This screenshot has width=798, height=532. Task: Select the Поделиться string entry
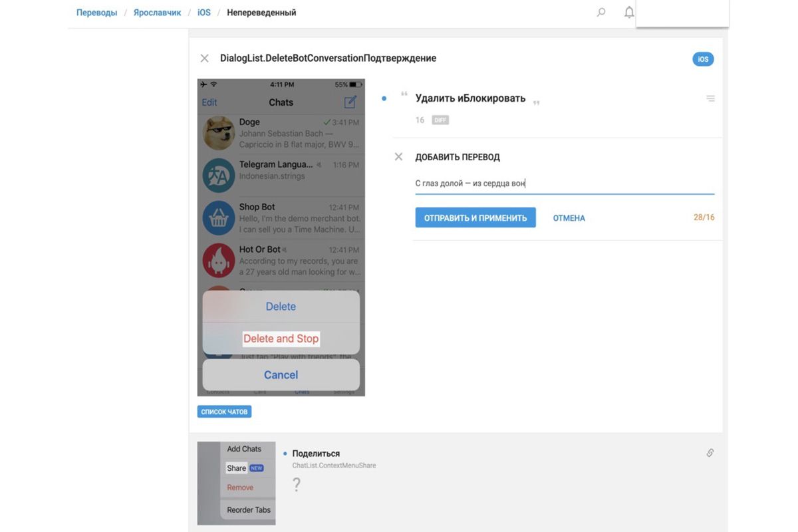point(316,454)
